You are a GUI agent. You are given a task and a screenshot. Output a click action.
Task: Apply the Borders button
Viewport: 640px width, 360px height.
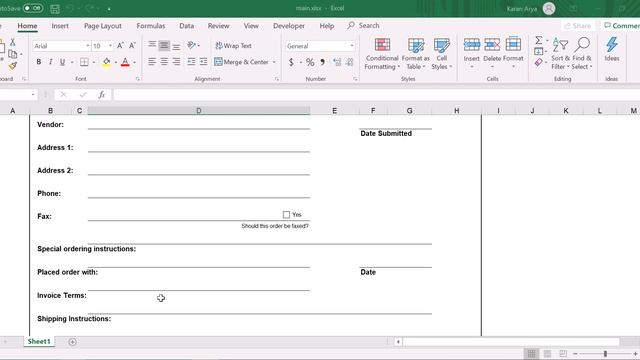tap(84, 62)
